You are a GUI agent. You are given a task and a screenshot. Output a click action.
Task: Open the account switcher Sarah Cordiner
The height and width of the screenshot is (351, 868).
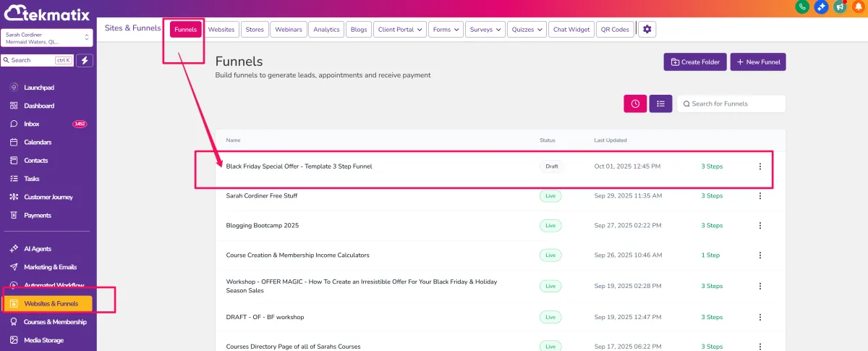[47, 38]
